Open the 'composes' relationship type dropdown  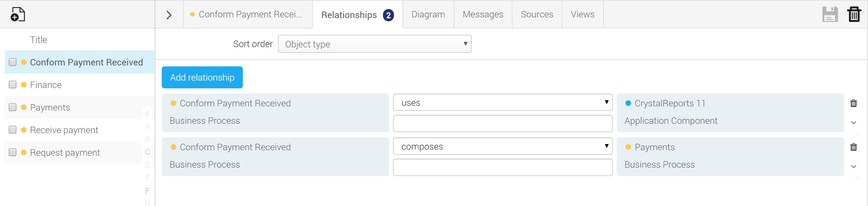coord(502,146)
